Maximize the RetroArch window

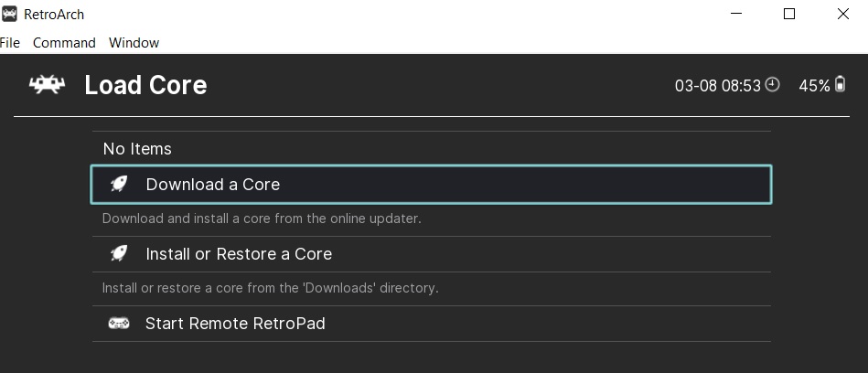[789, 15]
